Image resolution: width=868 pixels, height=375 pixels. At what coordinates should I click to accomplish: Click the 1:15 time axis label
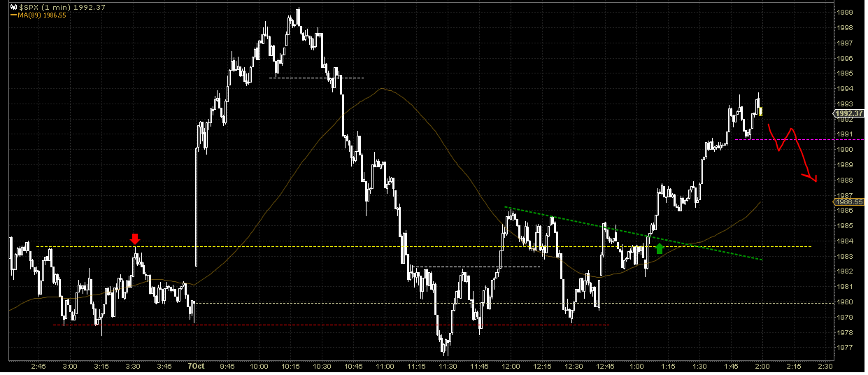(x=668, y=366)
